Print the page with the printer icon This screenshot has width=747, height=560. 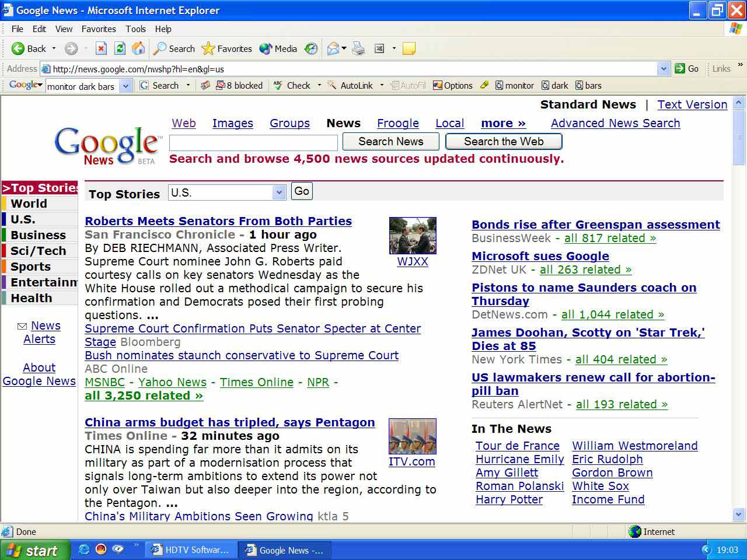[x=358, y=49]
